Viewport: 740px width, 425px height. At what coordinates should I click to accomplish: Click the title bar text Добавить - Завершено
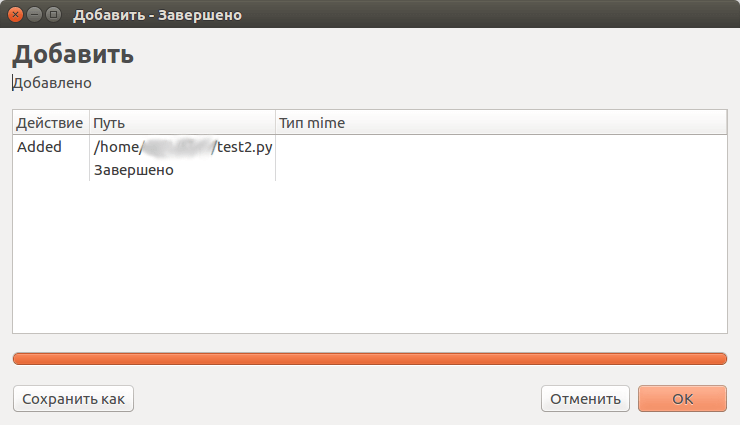pos(157,15)
